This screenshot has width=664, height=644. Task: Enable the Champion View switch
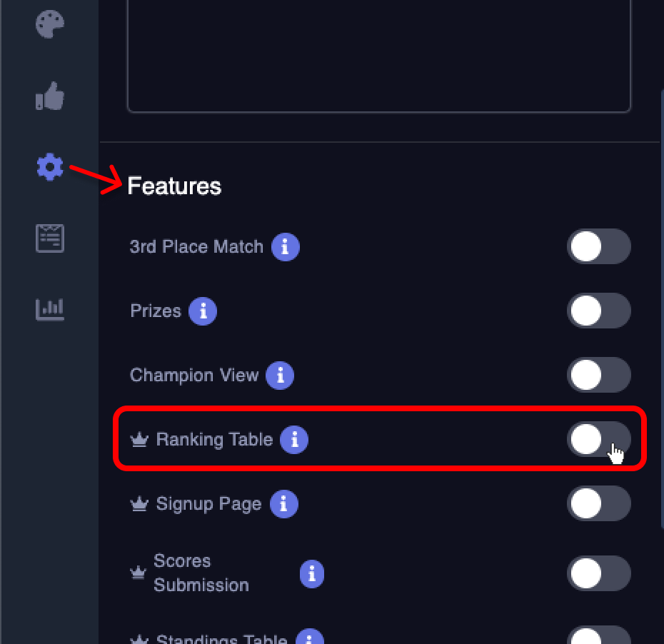pyautogui.click(x=598, y=376)
